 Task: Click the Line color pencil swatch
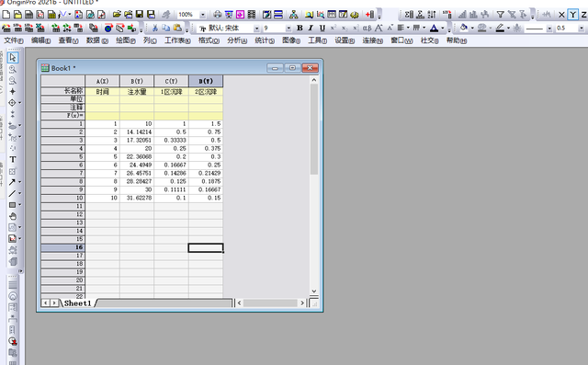[500, 28]
